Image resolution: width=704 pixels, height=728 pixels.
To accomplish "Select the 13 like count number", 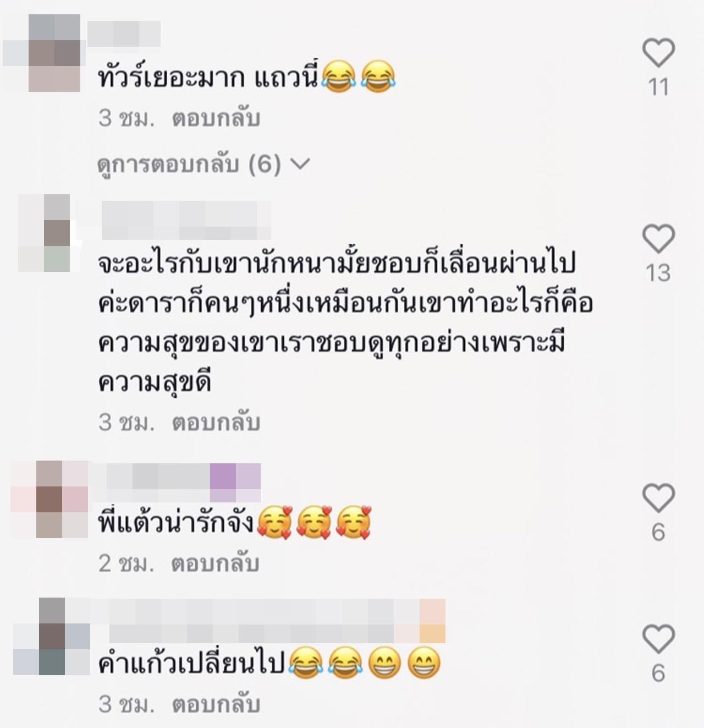I will pos(658,273).
